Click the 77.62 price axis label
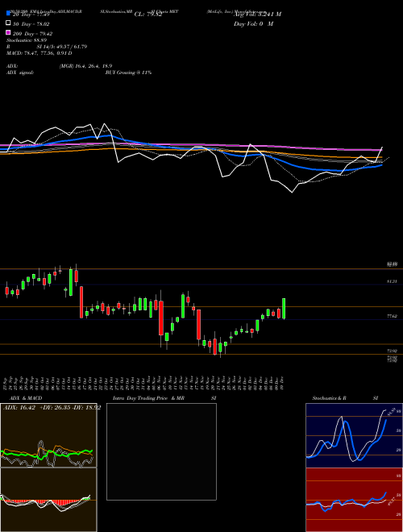The width and height of the screenshot is (403, 532). click(393, 316)
